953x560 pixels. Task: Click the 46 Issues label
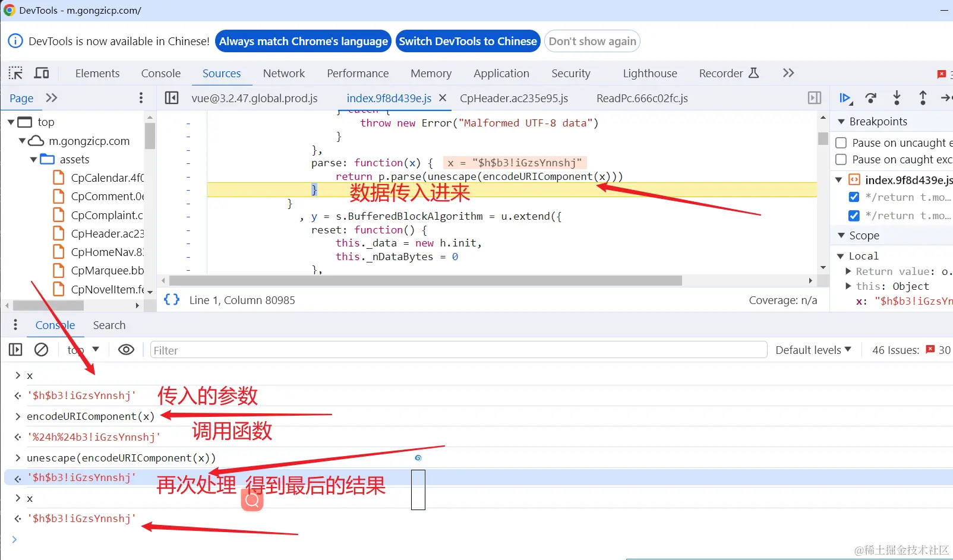[x=895, y=350]
